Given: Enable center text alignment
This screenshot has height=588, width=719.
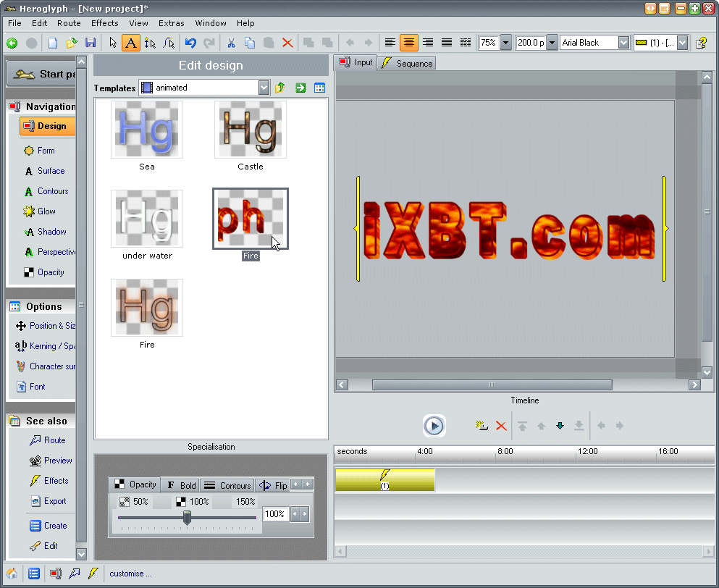Looking at the screenshot, I should 409,43.
